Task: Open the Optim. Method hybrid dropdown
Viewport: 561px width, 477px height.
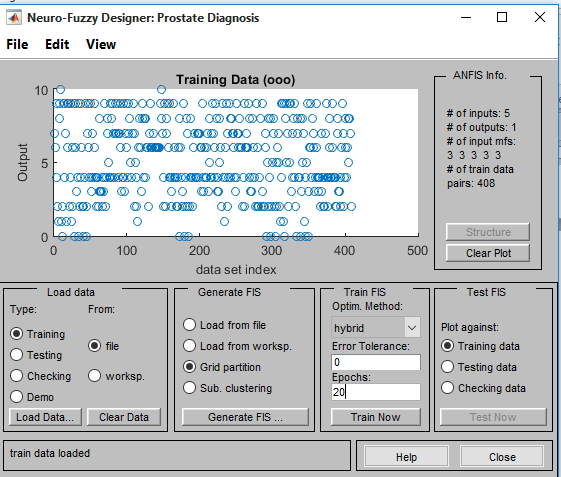Action: [x=376, y=327]
